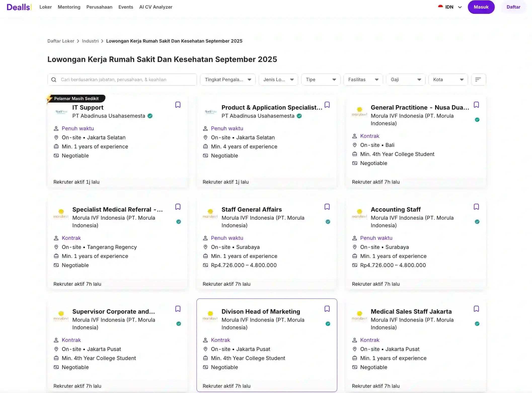Click 'On-site • Bali' location text
This screenshot has width=532, height=393.
377,145
